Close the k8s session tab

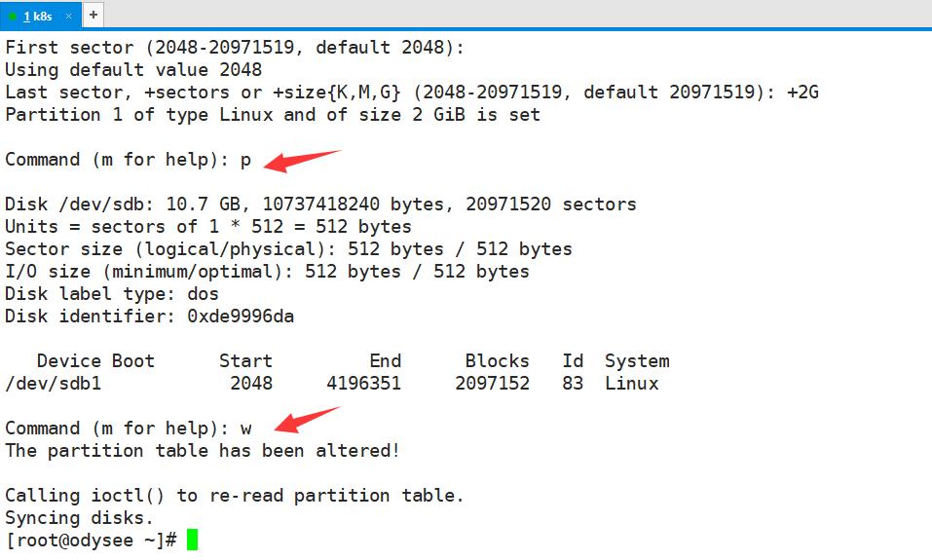pos(68,16)
